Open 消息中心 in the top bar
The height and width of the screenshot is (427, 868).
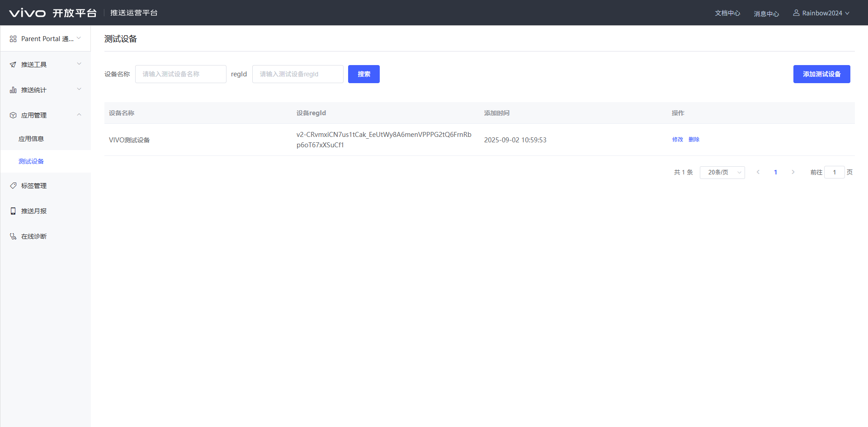point(766,14)
